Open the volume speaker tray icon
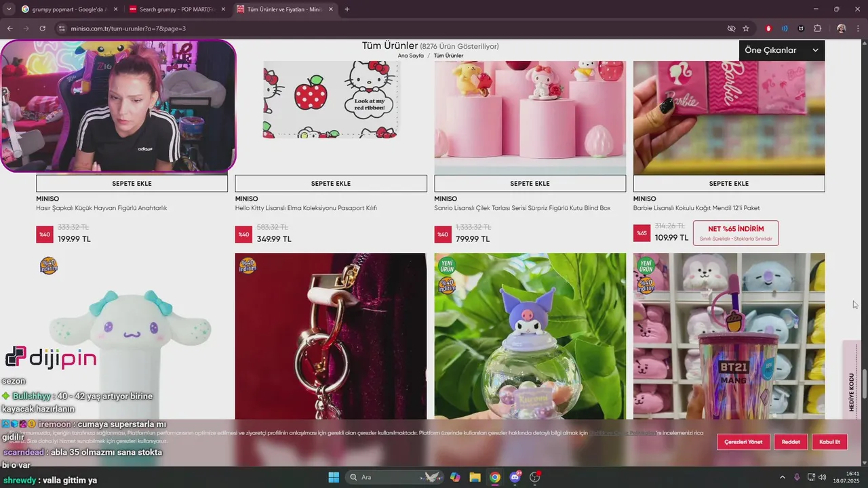 click(822, 477)
